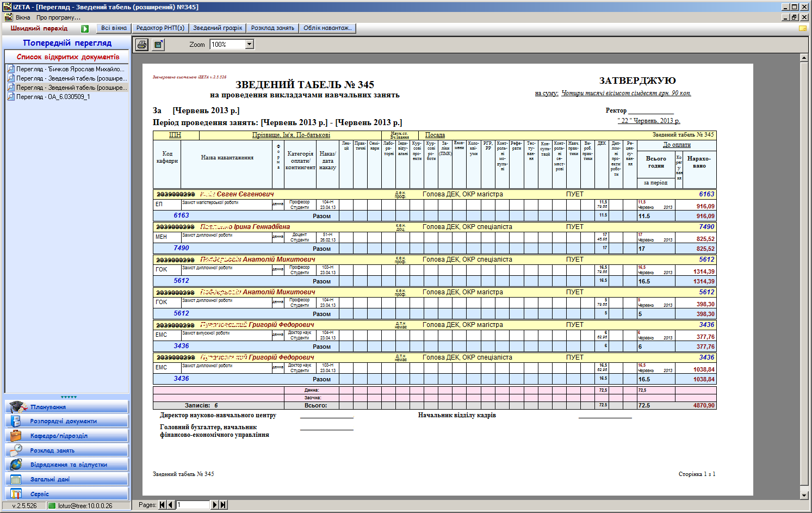Switch to the Облік навантаж.. tab
The width and height of the screenshot is (812, 513).
coord(327,28)
